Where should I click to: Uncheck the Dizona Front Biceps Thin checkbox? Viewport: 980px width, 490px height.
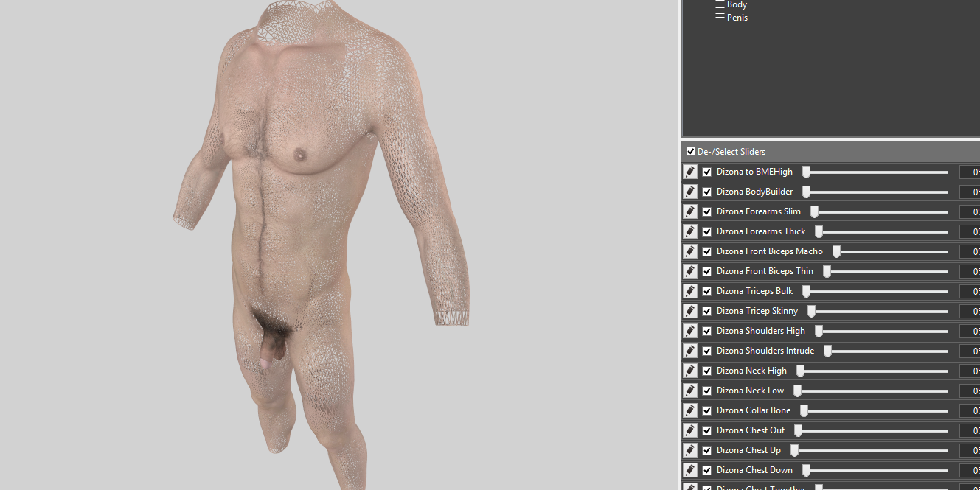pyautogui.click(x=707, y=271)
